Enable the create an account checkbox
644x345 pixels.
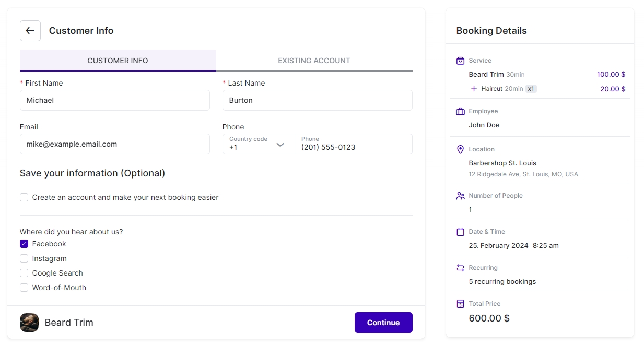(24, 197)
